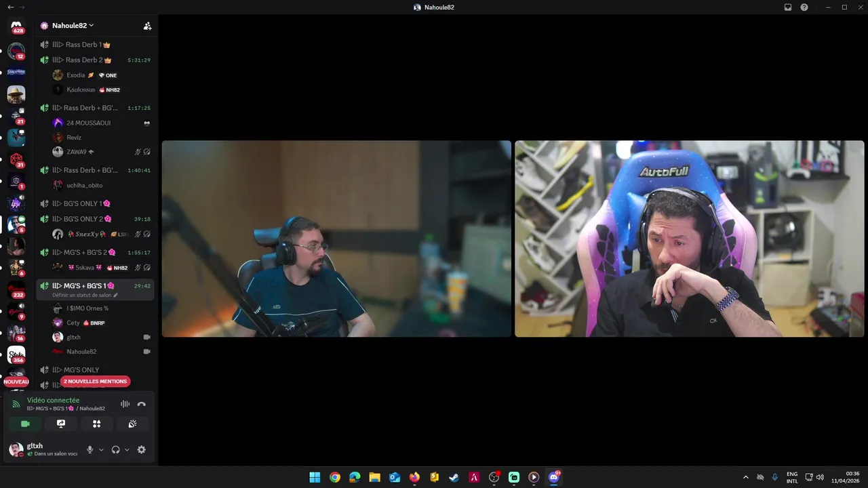Share your screen button
The height and width of the screenshot is (488, 868).
pyautogui.click(x=61, y=424)
